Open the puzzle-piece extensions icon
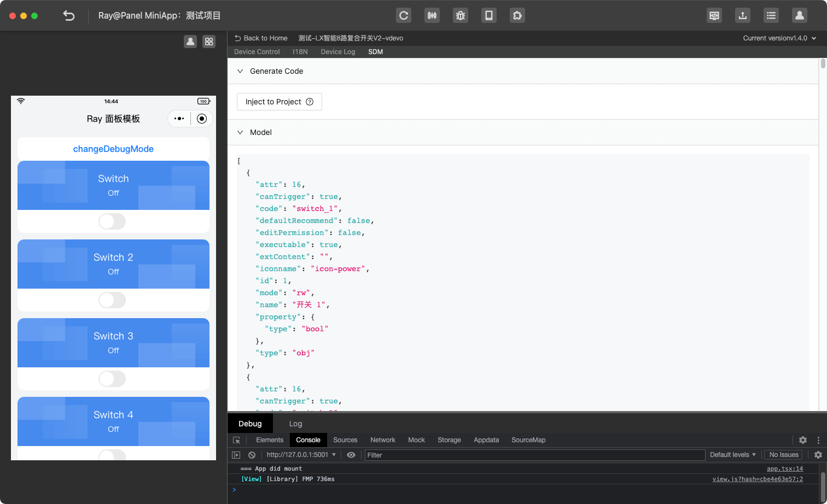827x504 pixels. [517, 15]
